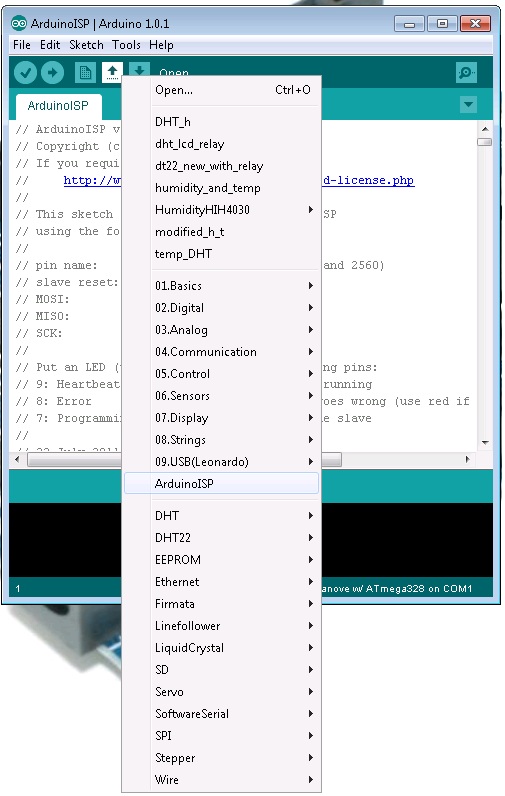Open the Serial Monitor magnifier icon

coord(466,73)
